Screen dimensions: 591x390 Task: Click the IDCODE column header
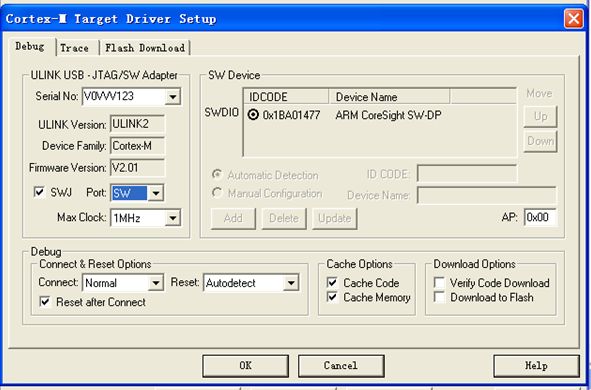(286, 97)
